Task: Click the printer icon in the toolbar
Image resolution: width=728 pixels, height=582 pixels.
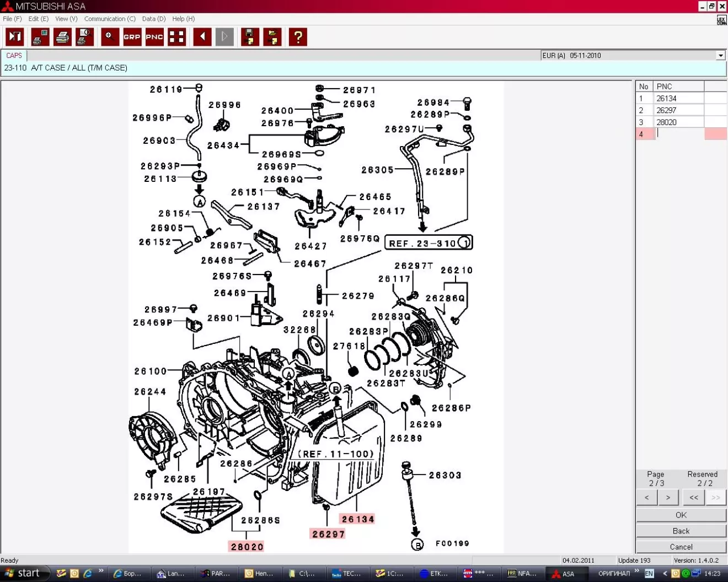Action: 62,37
